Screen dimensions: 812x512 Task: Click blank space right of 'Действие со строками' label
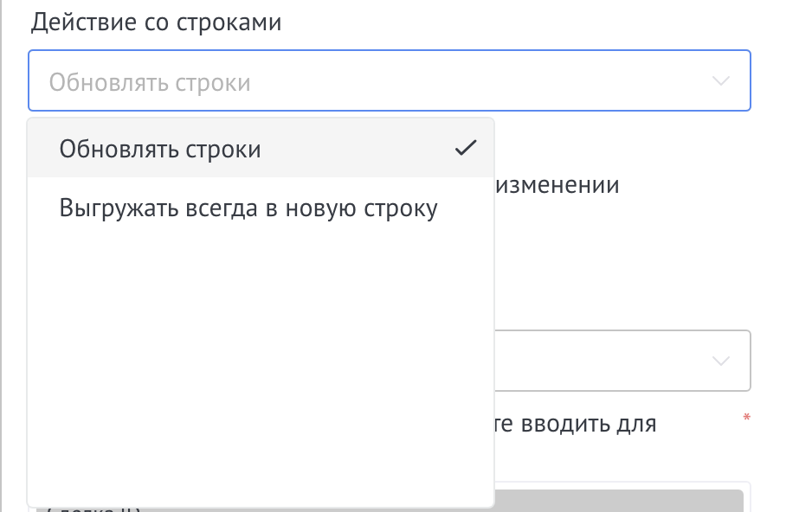click(x=519, y=22)
